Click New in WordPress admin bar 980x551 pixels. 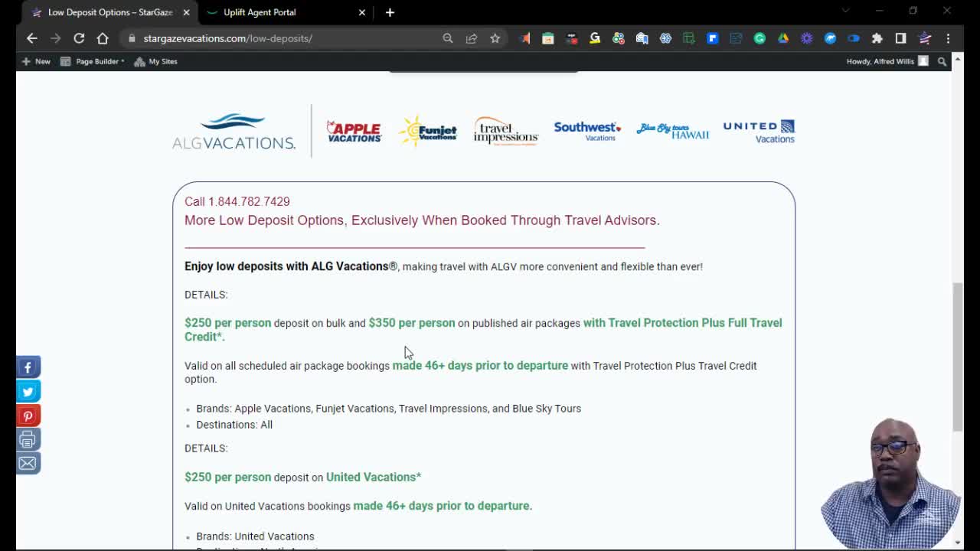click(x=36, y=61)
